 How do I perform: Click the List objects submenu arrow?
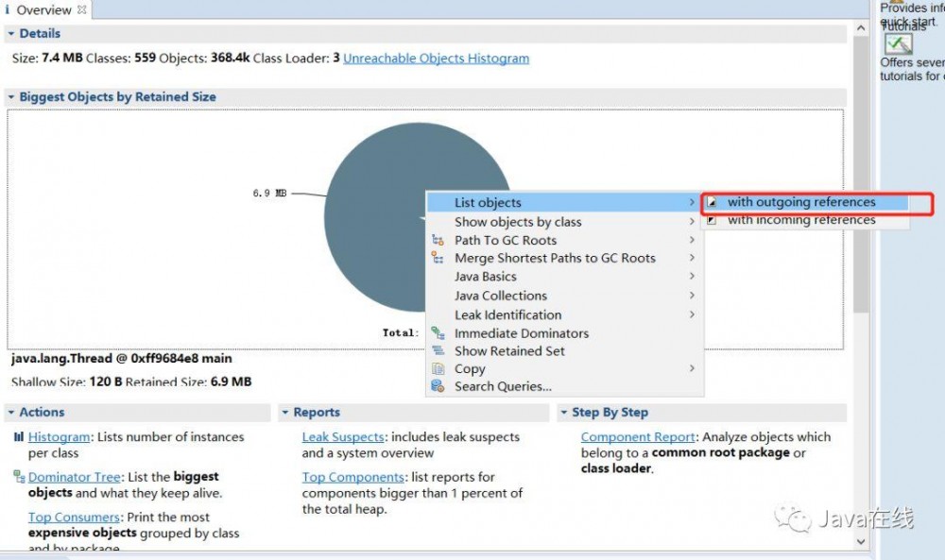[x=692, y=203]
